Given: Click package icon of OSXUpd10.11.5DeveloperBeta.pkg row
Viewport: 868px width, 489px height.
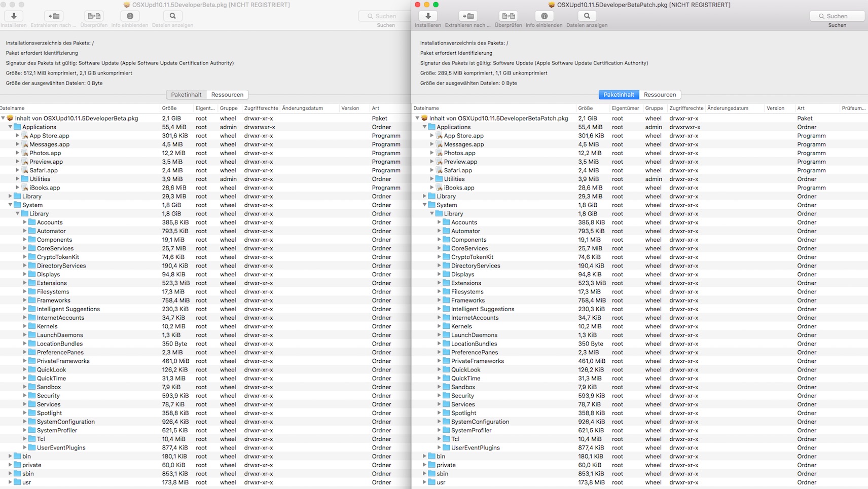Looking at the screenshot, I should (10, 118).
